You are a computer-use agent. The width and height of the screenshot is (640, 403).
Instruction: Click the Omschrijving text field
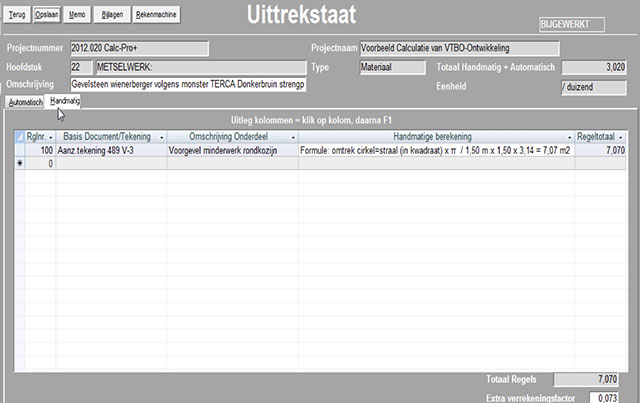tap(185, 84)
